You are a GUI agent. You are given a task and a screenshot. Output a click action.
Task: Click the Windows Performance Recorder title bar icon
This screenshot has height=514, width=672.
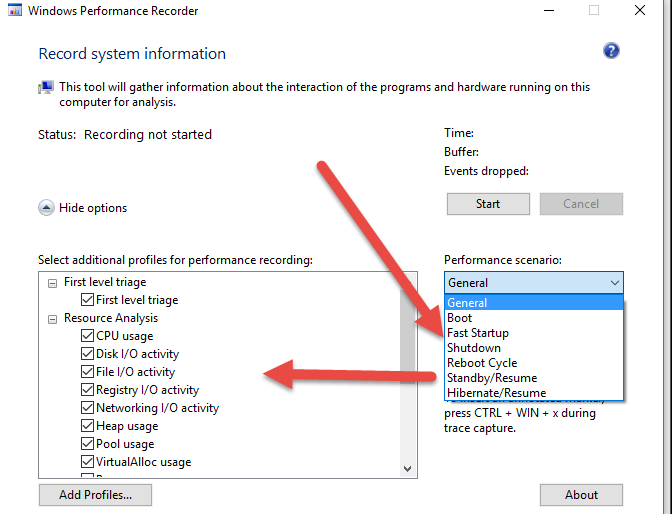point(15,10)
